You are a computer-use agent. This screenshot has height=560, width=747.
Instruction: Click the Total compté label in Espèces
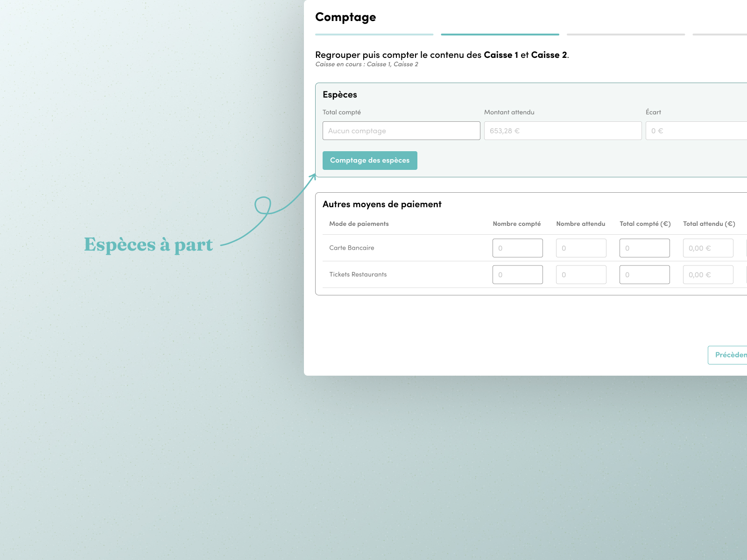coord(342,112)
